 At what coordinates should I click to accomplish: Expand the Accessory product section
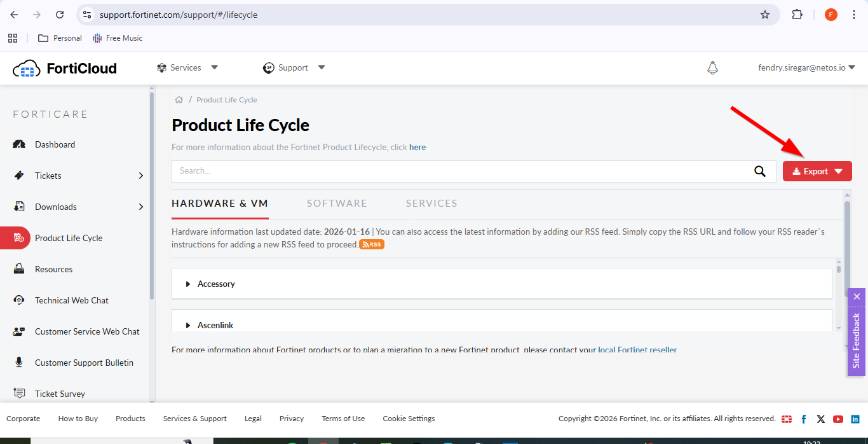tap(216, 284)
